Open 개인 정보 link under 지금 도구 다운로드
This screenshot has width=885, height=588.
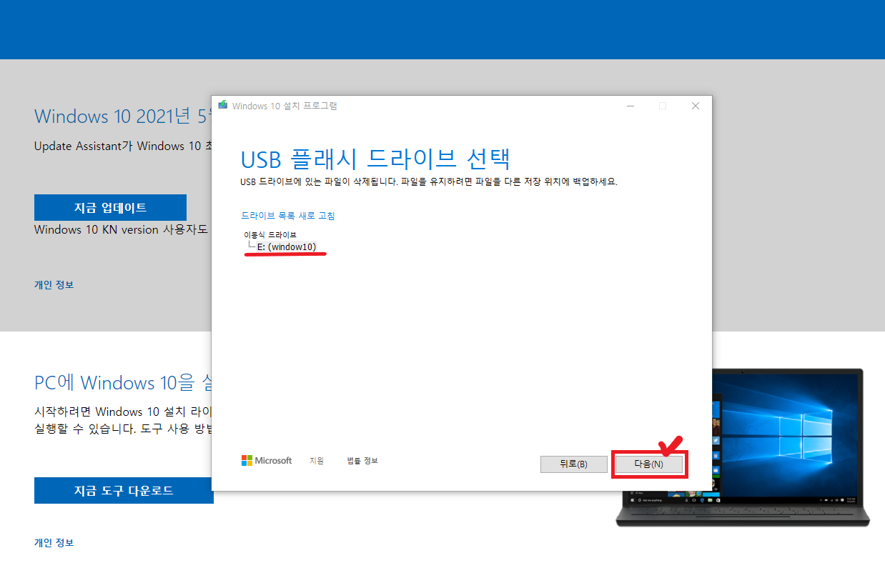click(54, 542)
